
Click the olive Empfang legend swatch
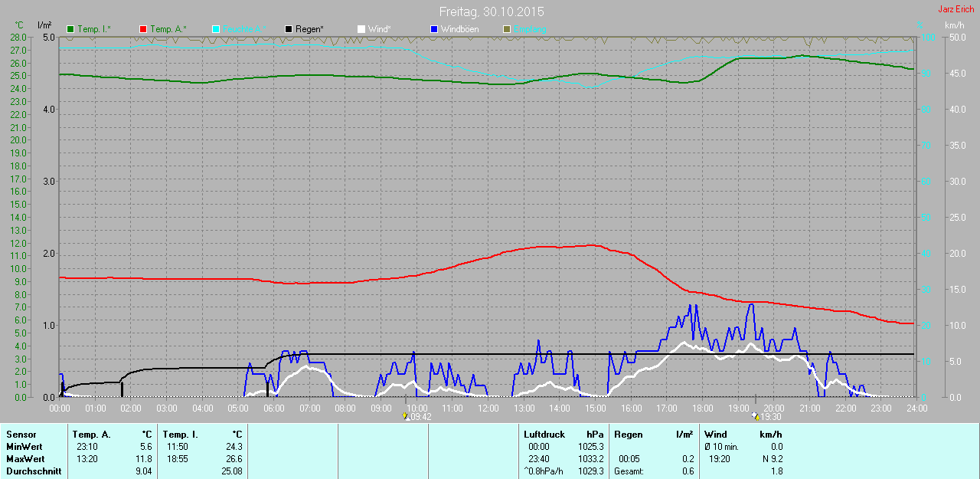pos(507,29)
